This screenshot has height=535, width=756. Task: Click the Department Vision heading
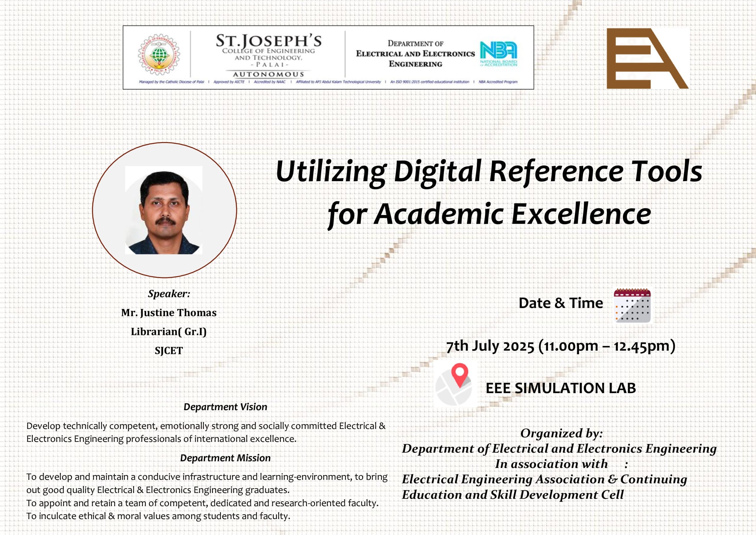pyautogui.click(x=225, y=407)
